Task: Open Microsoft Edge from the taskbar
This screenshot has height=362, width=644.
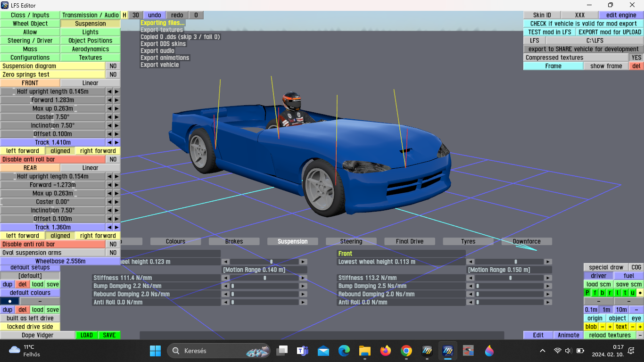Action: tap(344, 351)
